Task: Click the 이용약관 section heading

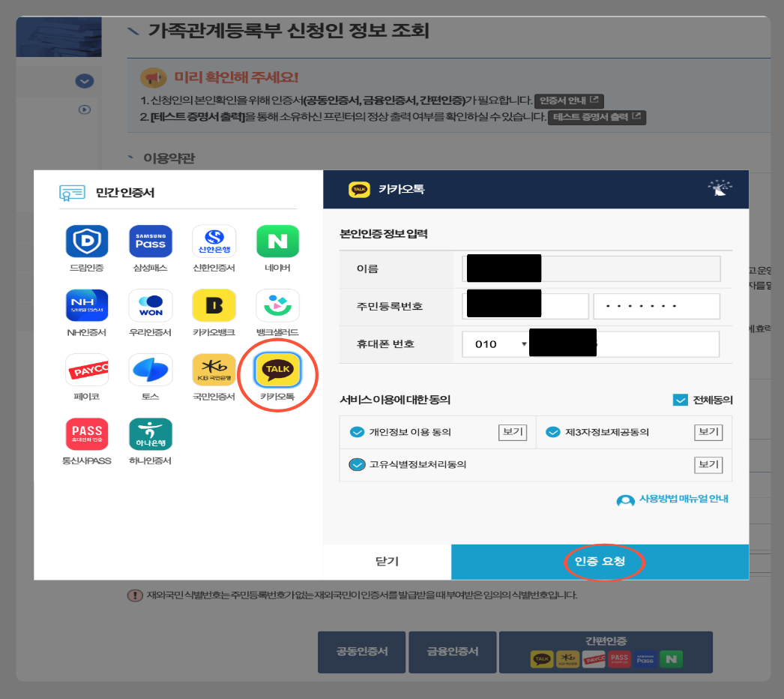Action: tap(169, 158)
